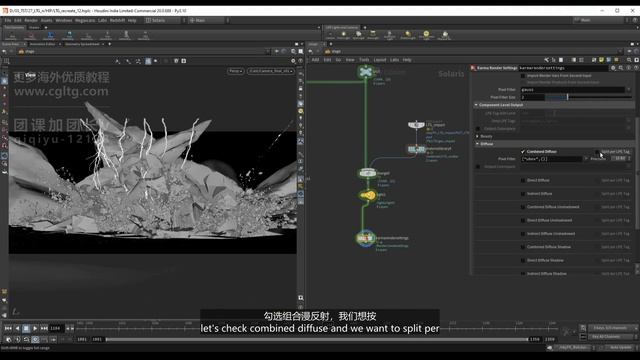Click the Auto Update button in status bar
This screenshot has height=360, width=640.
(620, 347)
